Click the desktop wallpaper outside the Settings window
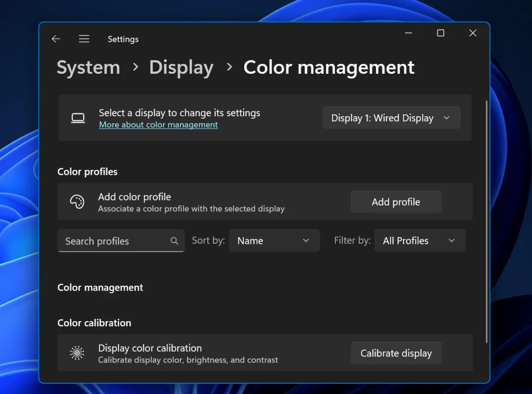Viewport: 532px width, 394px height. 20,197
